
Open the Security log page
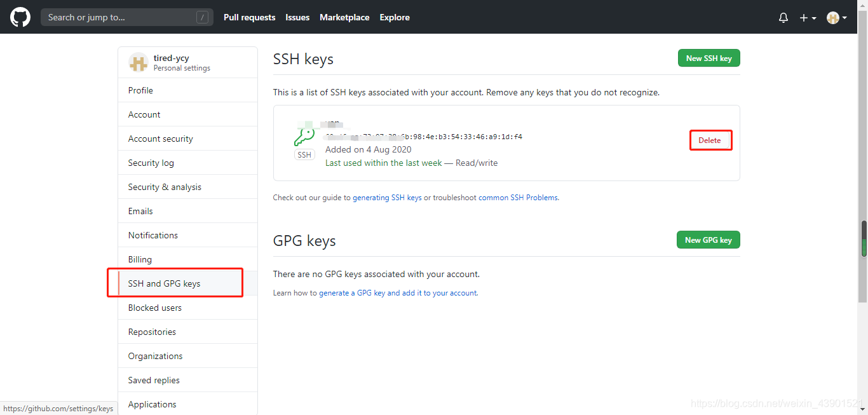(187, 163)
